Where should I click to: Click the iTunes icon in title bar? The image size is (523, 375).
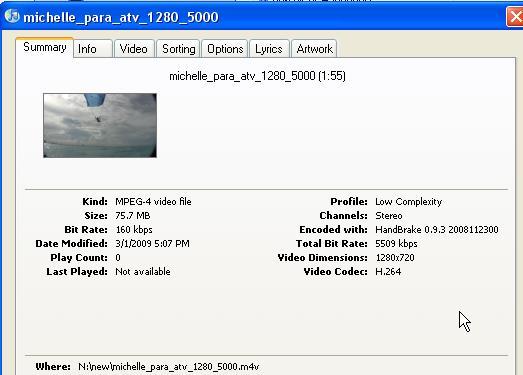click(x=12, y=16)
